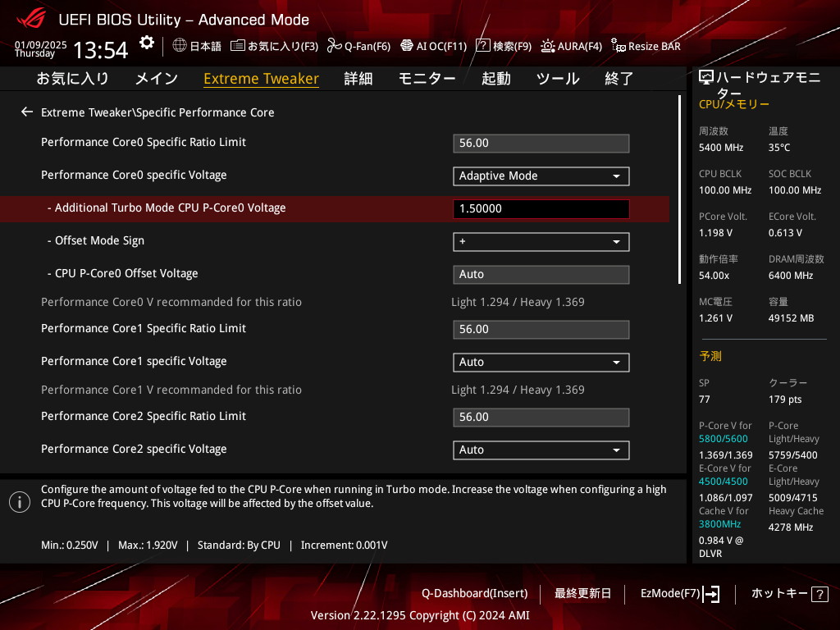Expand Performance Core0 specific Voltage dropdown
This screenshot has width=840, height=630.
point(541,176)
